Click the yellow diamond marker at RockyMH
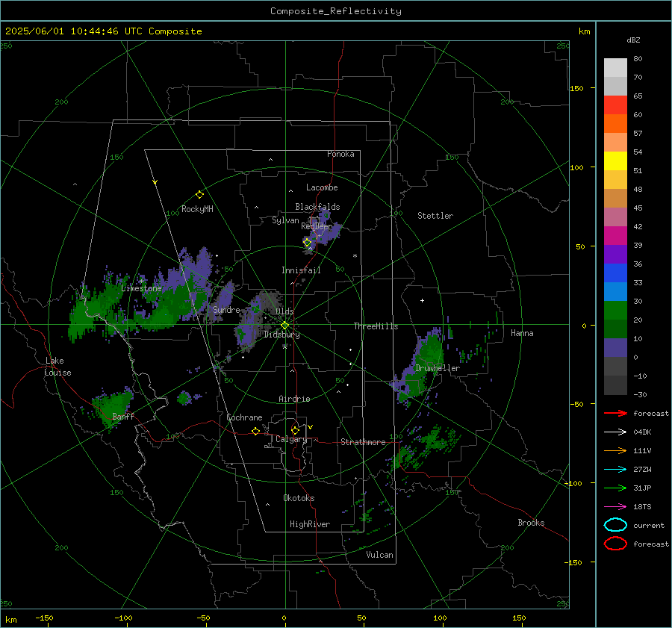The width and height of the screenshot is (672, 628). click(199, 195)
